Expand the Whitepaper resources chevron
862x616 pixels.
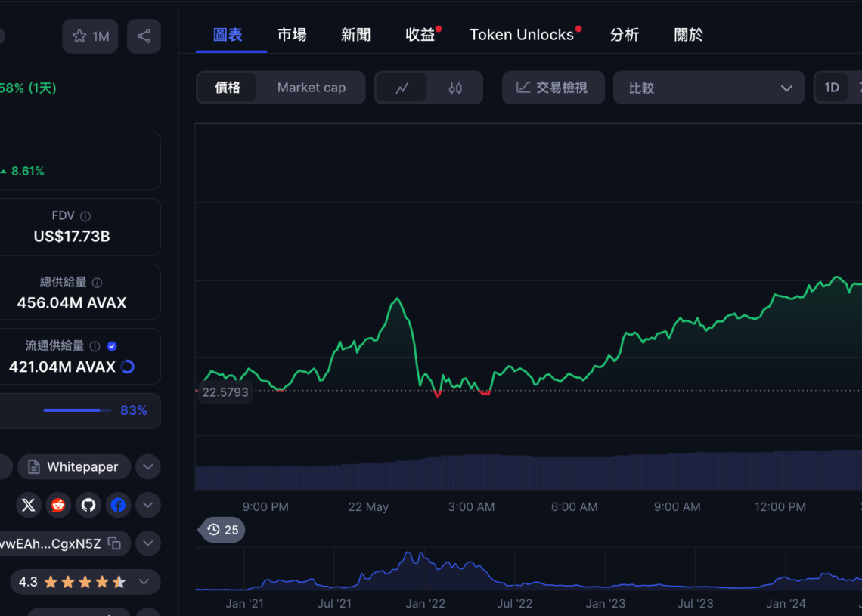point(148,467)
